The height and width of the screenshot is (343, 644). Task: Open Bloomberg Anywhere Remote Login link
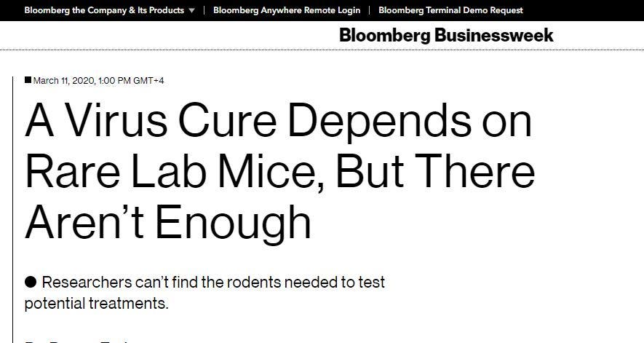(287, 10)
